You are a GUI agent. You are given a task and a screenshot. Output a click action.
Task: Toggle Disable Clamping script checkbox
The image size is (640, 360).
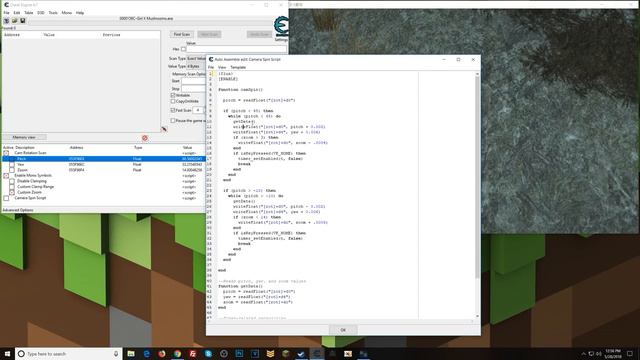[12, 181]
